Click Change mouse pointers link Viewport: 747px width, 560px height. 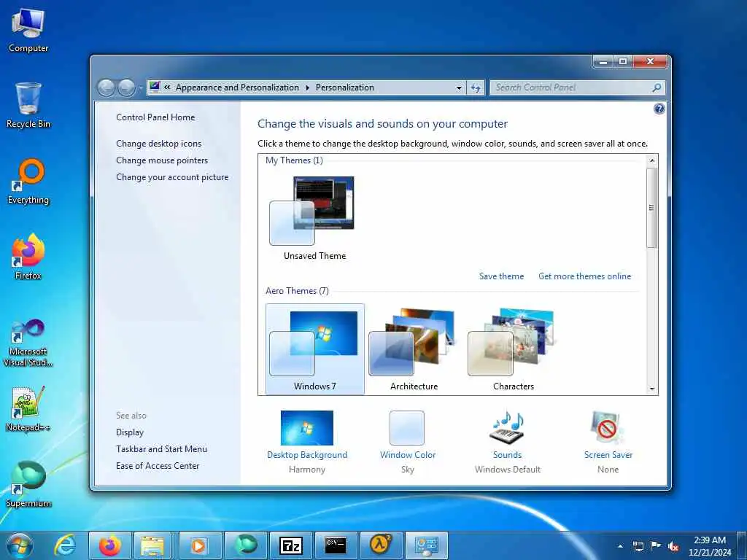coord(162,160)
